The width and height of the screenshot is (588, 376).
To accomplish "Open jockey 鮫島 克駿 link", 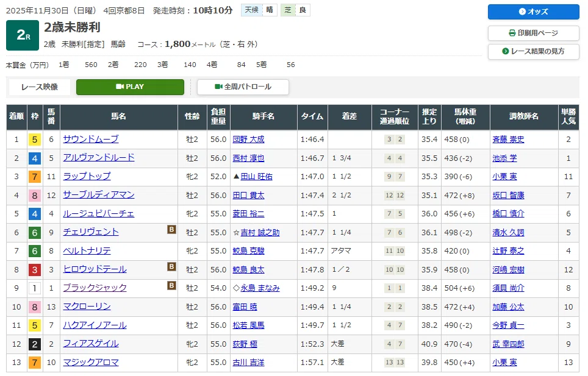I will [x=248, y=250].
